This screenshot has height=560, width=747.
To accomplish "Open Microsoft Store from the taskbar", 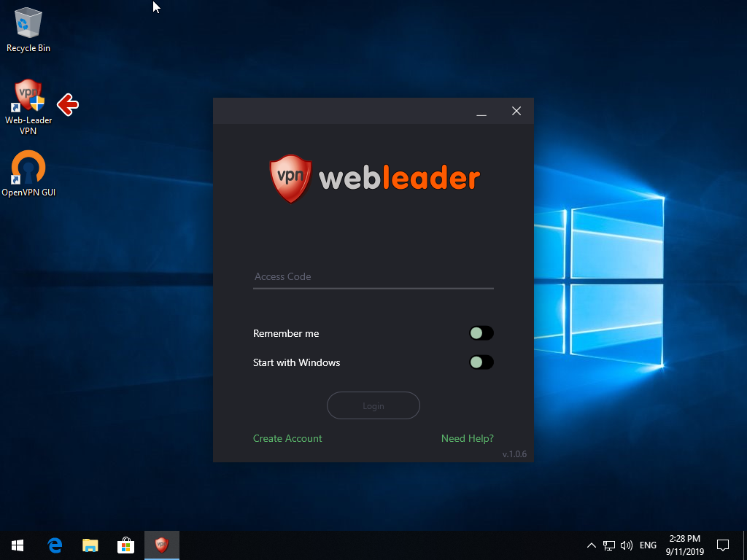I will [125, 545].
